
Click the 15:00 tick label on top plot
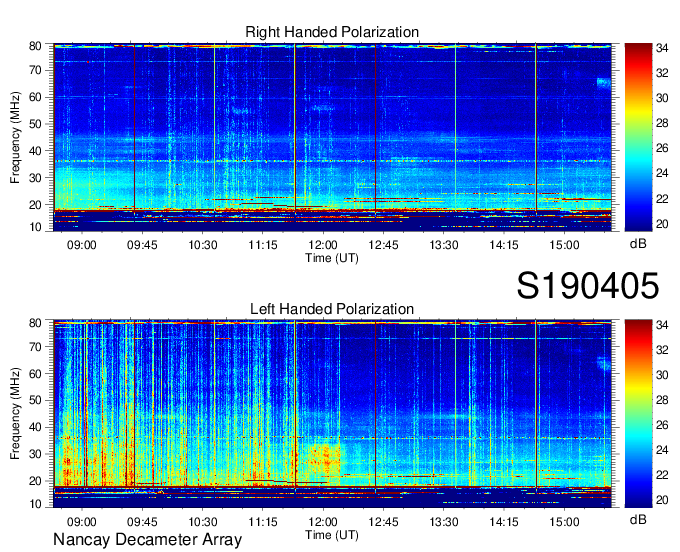point(564,245)
